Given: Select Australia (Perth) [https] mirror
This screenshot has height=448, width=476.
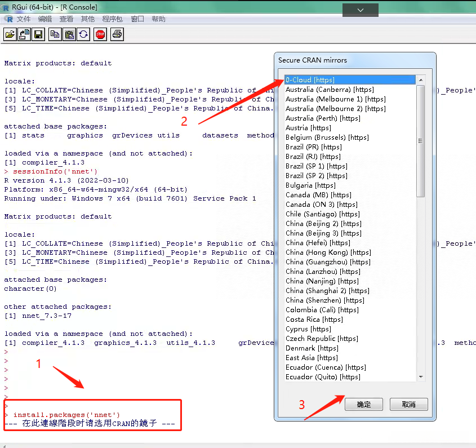Looking at the screenshot, I should (350, 118).
